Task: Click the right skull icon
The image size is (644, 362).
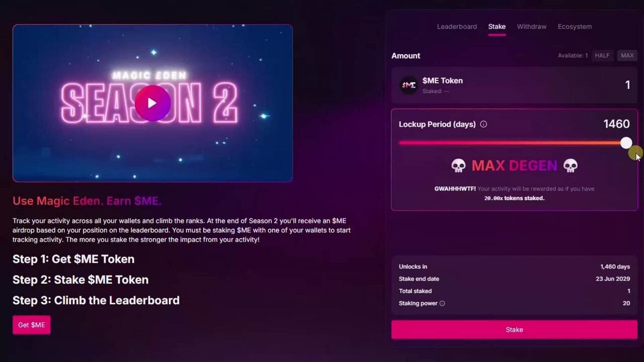Action: pyautogui.click(x=571, y=165)
